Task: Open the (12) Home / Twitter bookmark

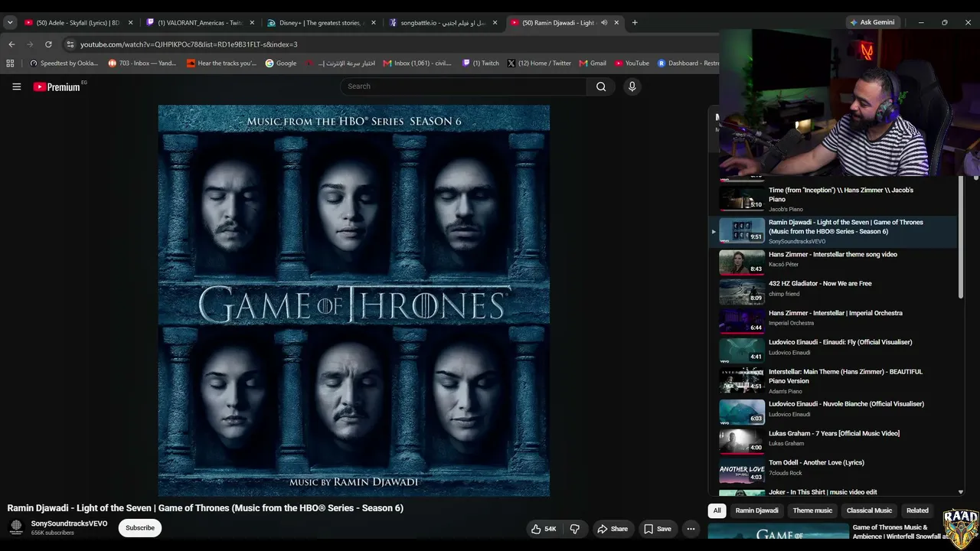Action: 539,64
